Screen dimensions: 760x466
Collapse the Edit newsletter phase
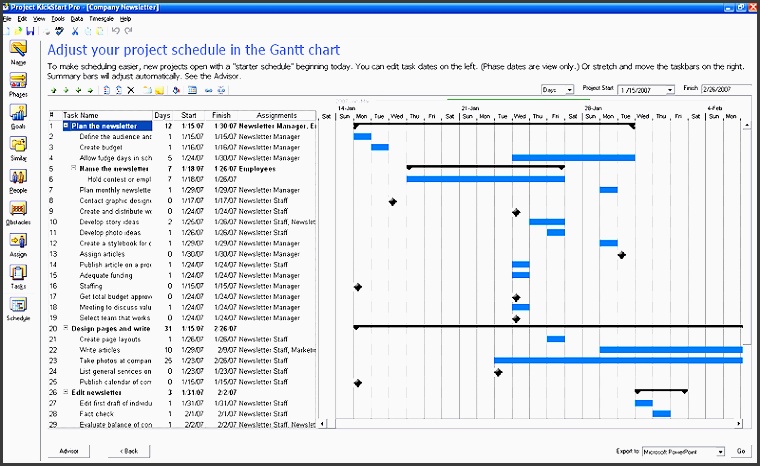[x=66, y=392]
